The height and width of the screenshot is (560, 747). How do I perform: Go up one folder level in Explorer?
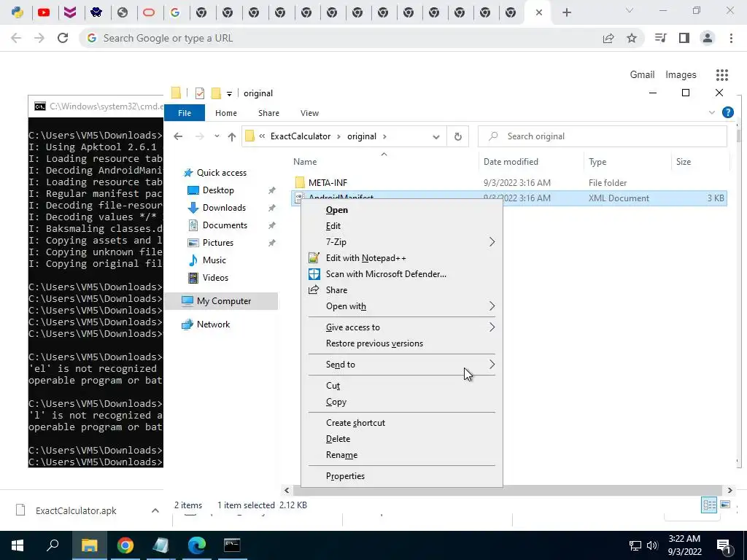232,136
